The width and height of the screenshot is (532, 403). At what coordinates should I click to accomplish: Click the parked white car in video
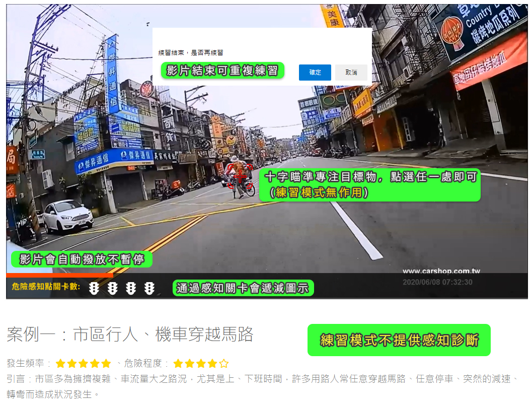point(68,216)
